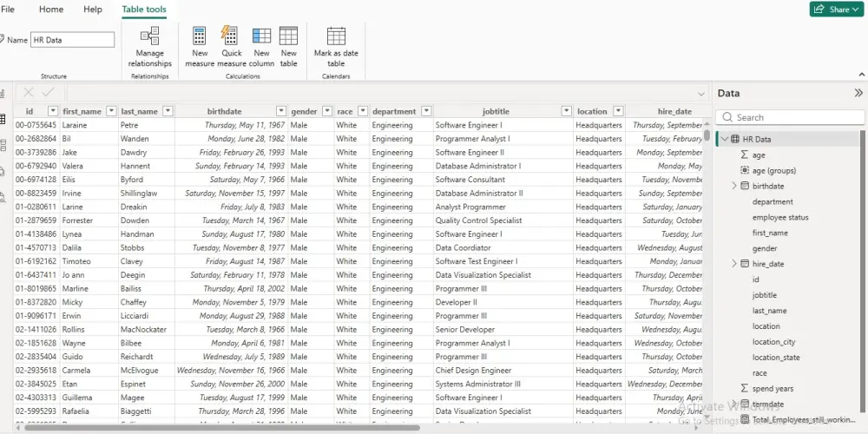The image size is (868, 434).
Task: Collapse the ribbon with the caret
Action: [x=861, y=75]
